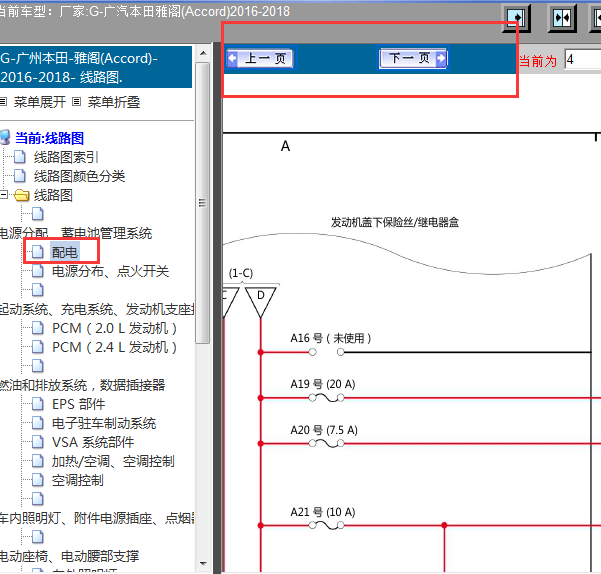The image size is (601, 574).
Task: Click page icon beside PCM (2.0 L 发动机)
Action: point(38,328)
